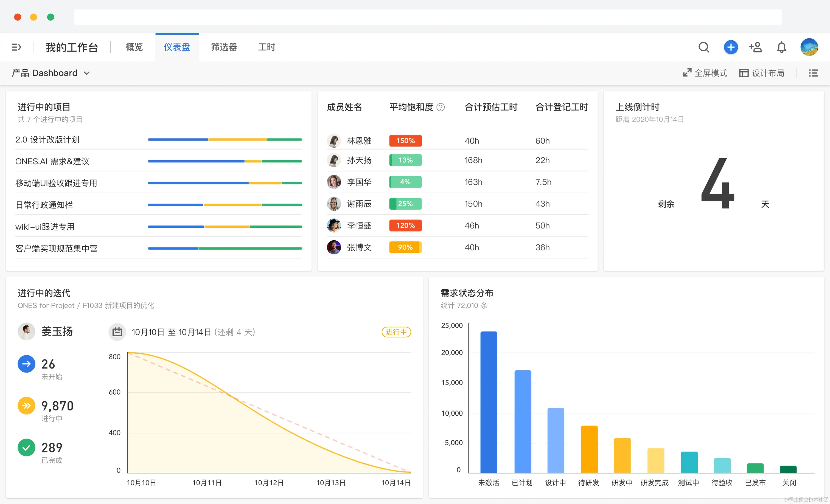Screen dimensions: 830x504
Task: Click the help icon beside 平均饱和度
Action: 441,107
